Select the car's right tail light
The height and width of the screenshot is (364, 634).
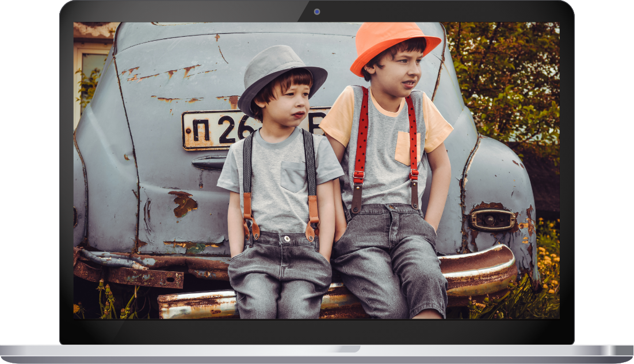[492, 220]
